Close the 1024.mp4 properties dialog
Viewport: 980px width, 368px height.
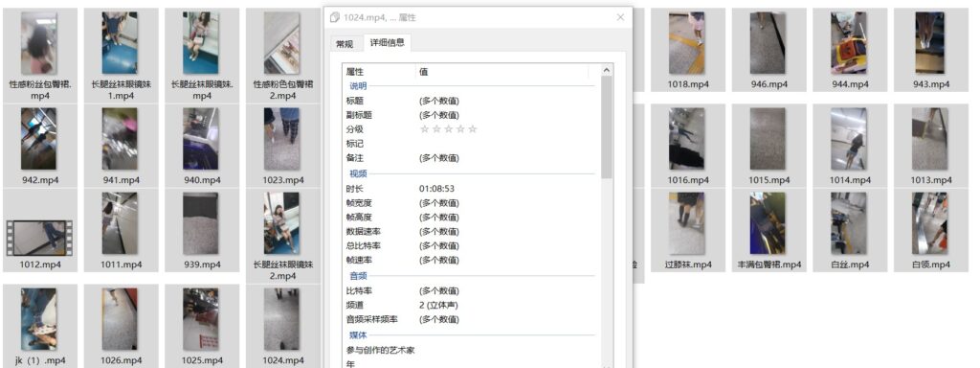pyautogui.click(x=620, y=17)
